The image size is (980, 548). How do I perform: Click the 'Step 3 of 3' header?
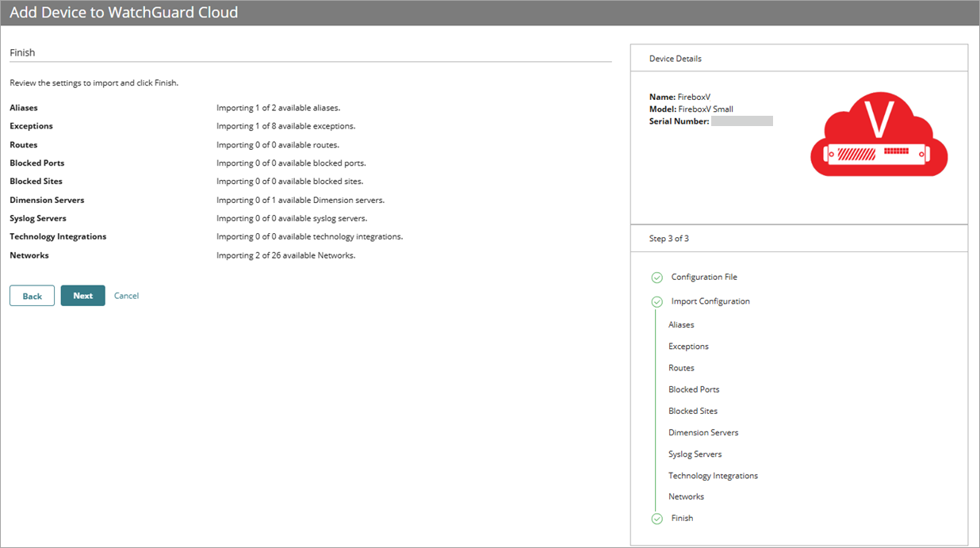coord(798,239)
